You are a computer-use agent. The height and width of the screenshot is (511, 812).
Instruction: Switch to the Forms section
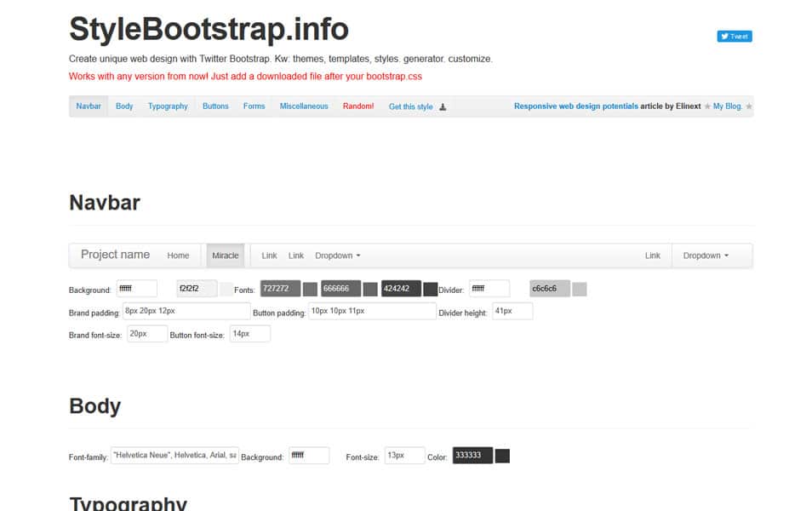coord(254,106)
